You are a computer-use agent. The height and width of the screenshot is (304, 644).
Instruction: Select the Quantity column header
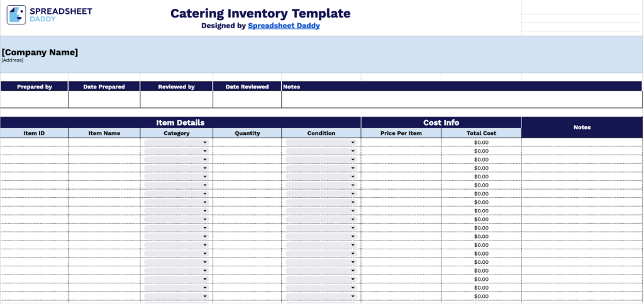click(x=247, y=133)
